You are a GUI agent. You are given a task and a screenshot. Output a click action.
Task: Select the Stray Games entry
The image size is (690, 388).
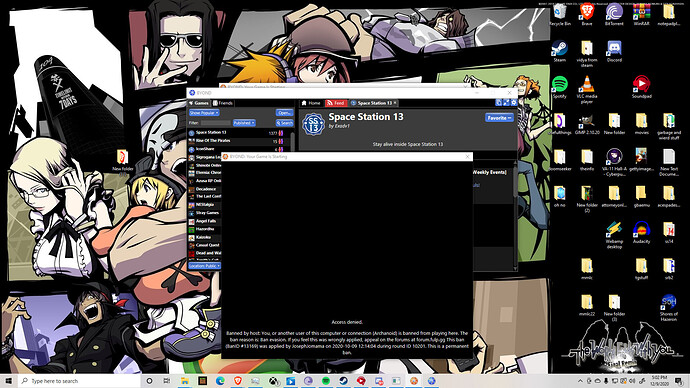[x=205, y=213]
